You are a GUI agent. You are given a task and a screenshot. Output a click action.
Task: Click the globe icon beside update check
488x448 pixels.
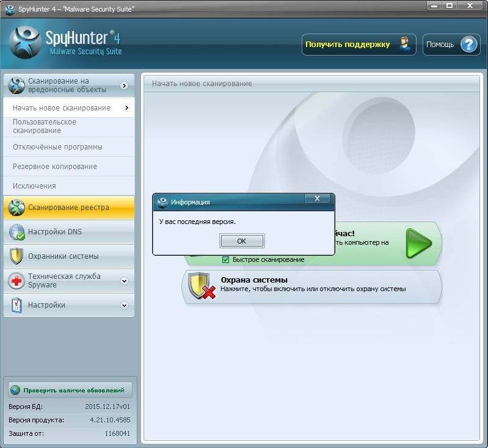[15, 390]
